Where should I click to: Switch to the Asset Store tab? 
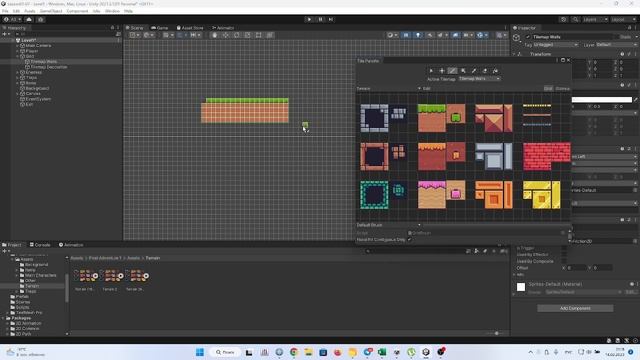pos(190,28)
